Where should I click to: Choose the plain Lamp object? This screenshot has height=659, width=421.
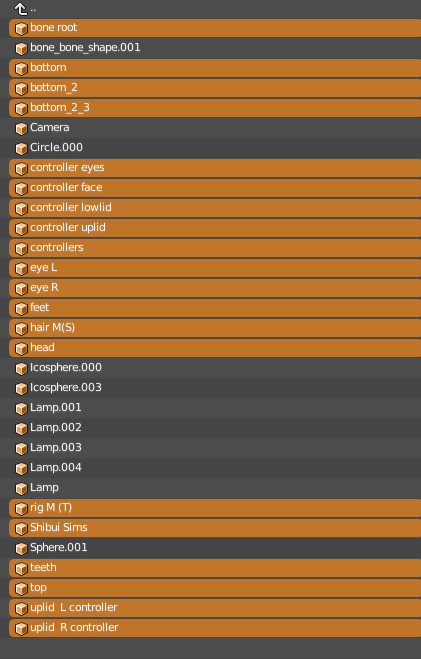[215, 488]
